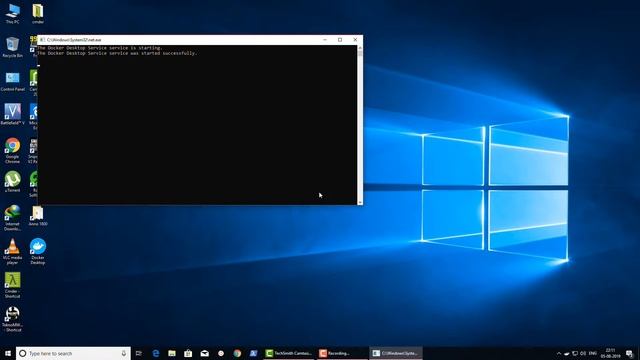
Task: Click the console scrollbar down arrow
Action: pyautogui.click(x=360, y=202)
